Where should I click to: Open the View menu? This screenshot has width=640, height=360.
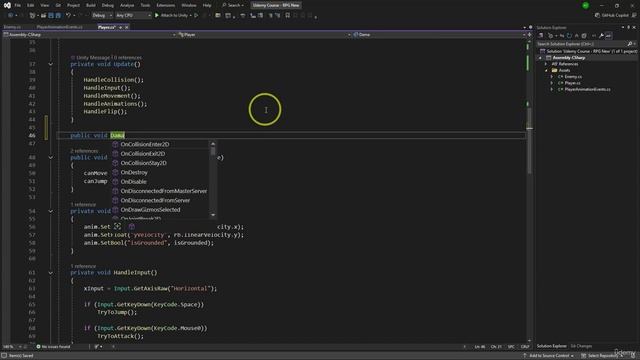pos(44,5)
